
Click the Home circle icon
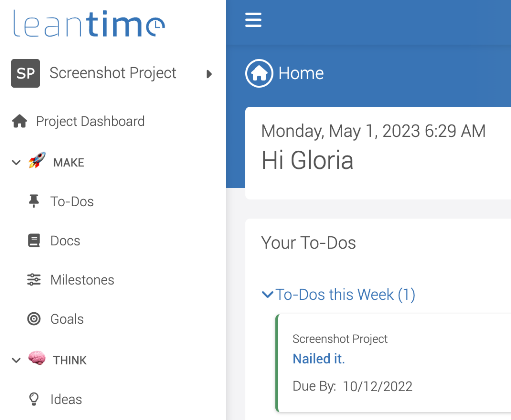click(x=259, y=73)
